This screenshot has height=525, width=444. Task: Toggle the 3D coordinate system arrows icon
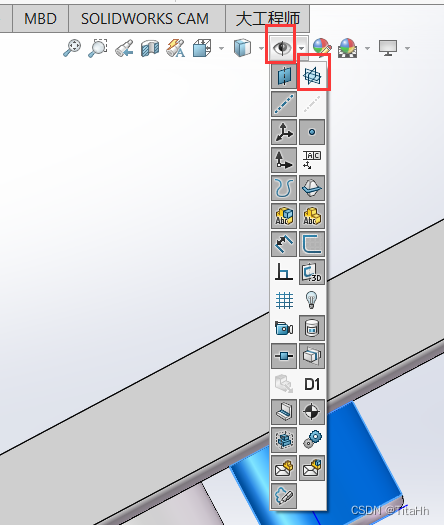click(284, 132)
